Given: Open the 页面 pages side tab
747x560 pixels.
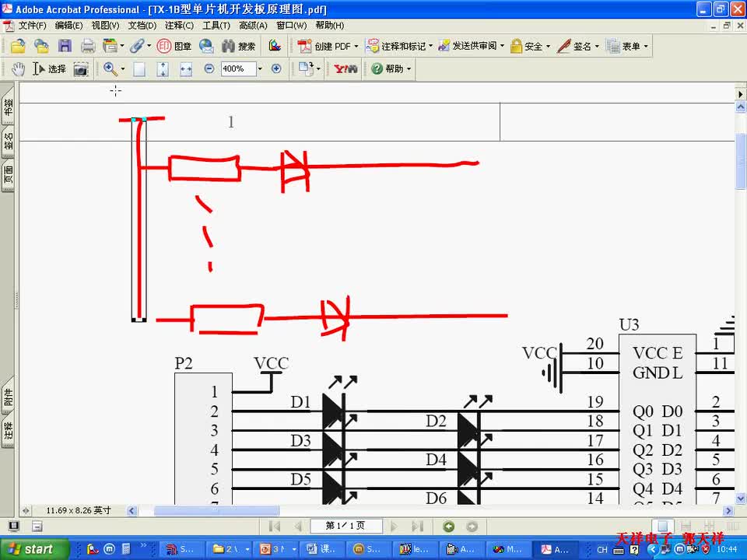Looking at the screenshot, I should pyautogui.click(x=8, y=175).
